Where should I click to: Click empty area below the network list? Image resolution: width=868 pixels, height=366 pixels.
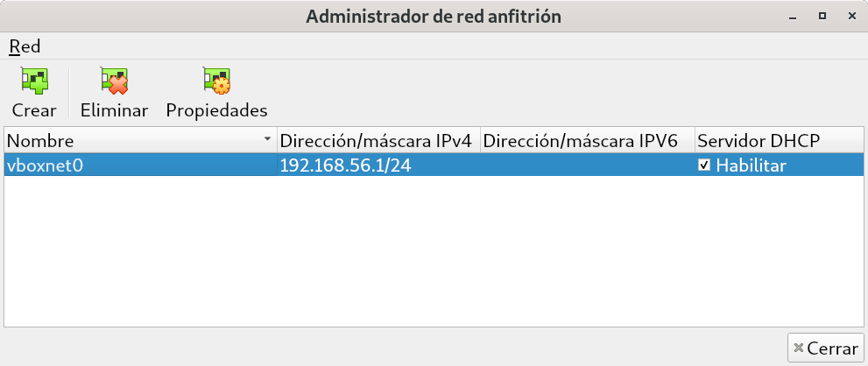pyautogui.click(x=434, y=250)
